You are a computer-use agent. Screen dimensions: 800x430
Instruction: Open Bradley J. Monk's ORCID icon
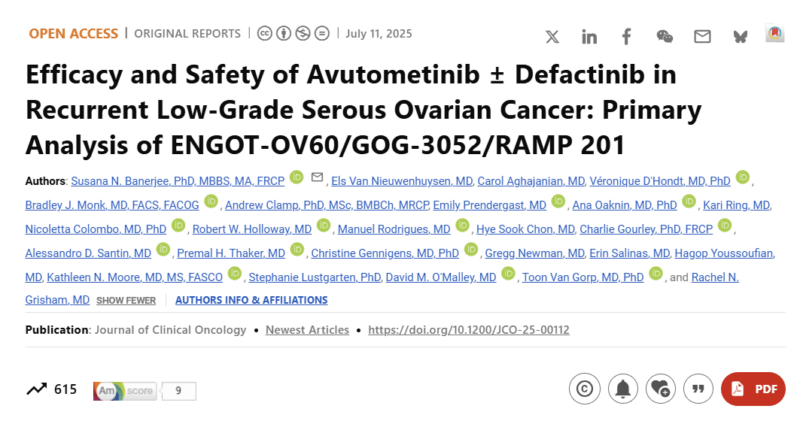tap(211, 201)
